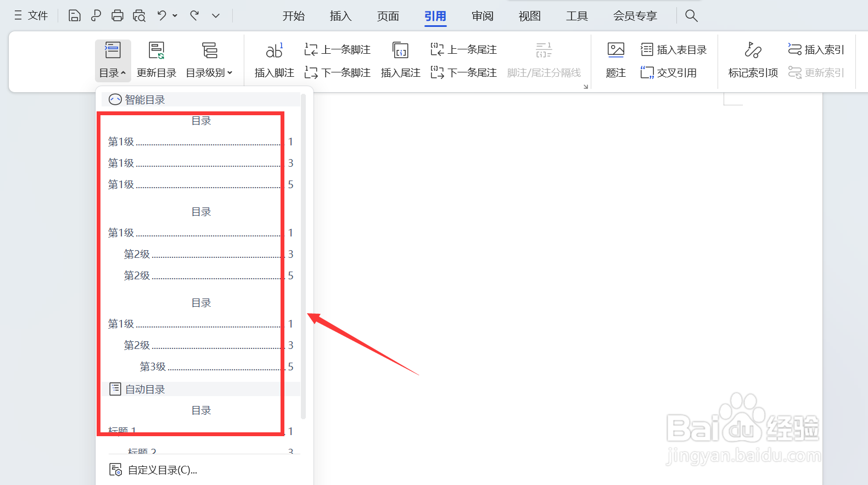Switch to the 审阅 tab
Image resolution: width=868 pixels, height=485 pixels.
(483, 16)
